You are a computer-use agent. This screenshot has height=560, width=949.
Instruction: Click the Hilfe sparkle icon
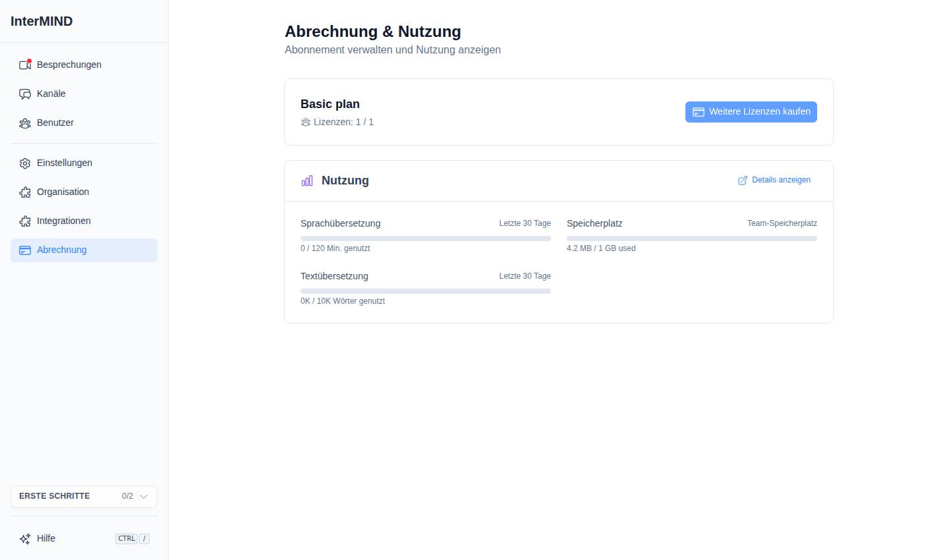[x=25, y=538]
